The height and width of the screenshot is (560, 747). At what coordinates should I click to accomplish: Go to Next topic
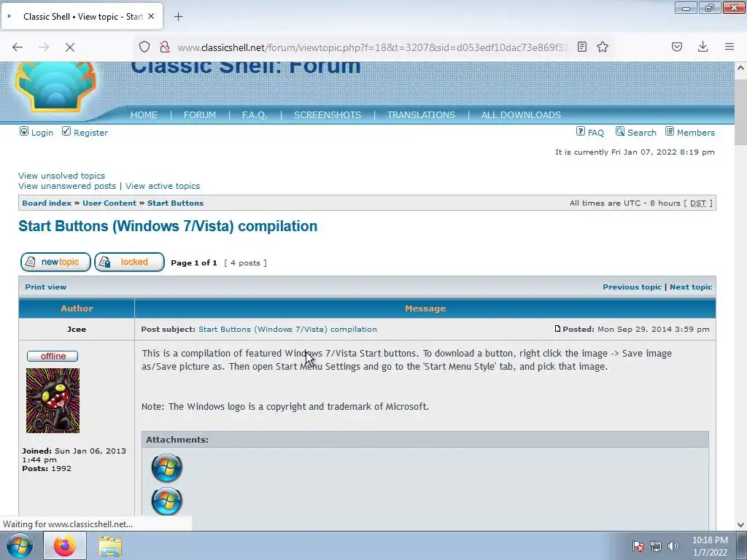pos(691,287)
